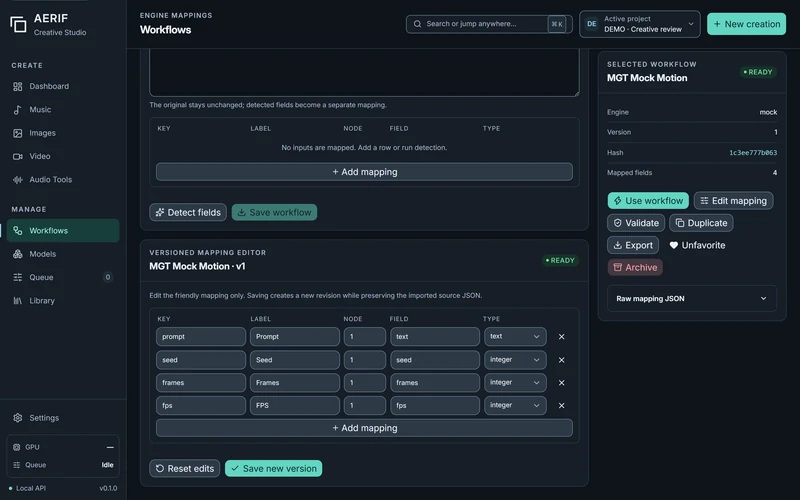800x500 pixels.
Task: Click the Images picture icon
Action: [18, 133]
